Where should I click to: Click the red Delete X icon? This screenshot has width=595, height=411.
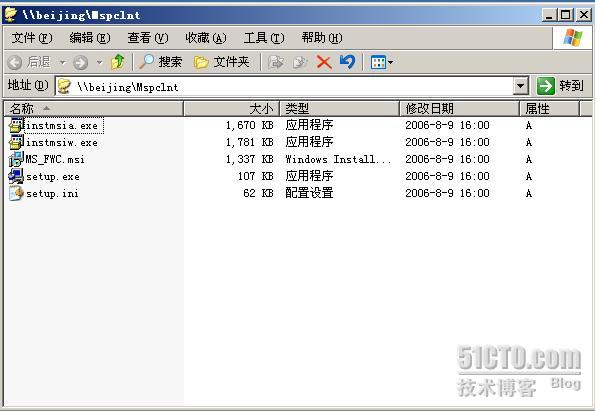324,62
